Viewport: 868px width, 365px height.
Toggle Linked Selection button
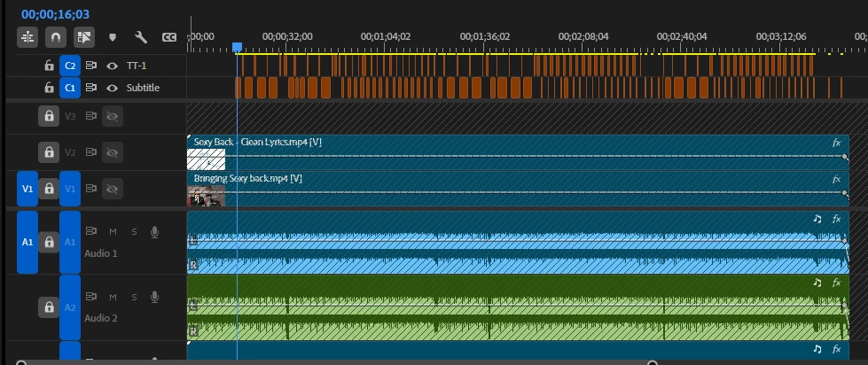click(84, 37)
